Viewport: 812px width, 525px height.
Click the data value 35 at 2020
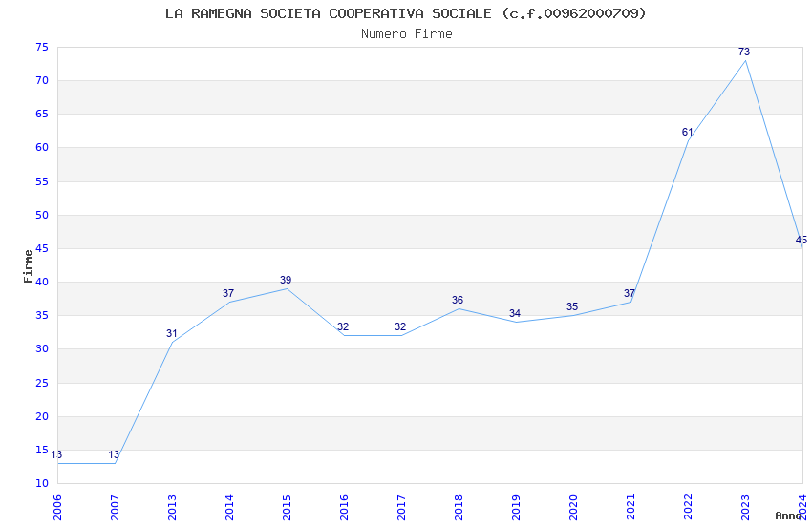[572, 306]
